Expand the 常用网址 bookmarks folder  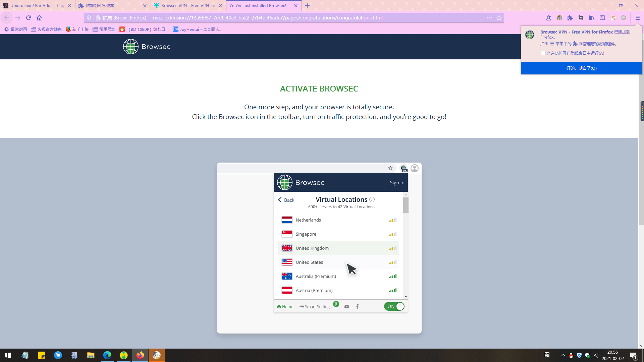click(104, 29)
